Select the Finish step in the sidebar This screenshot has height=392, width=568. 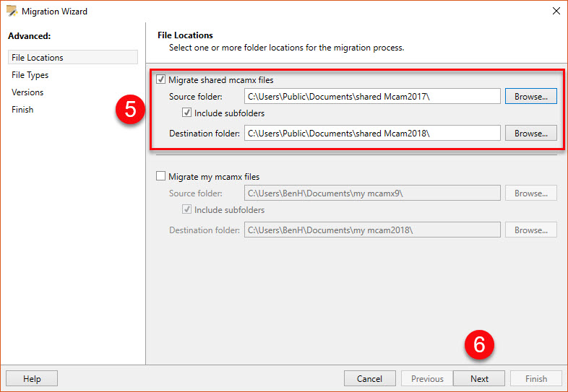(x=22, y=110)
